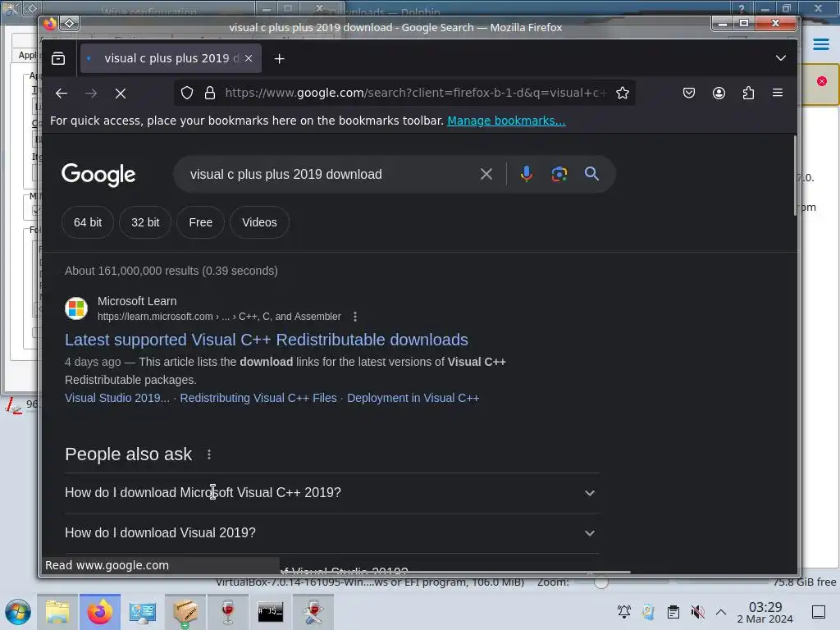Open People also ask options menu
840x630 pixels.
pos(209,454)
